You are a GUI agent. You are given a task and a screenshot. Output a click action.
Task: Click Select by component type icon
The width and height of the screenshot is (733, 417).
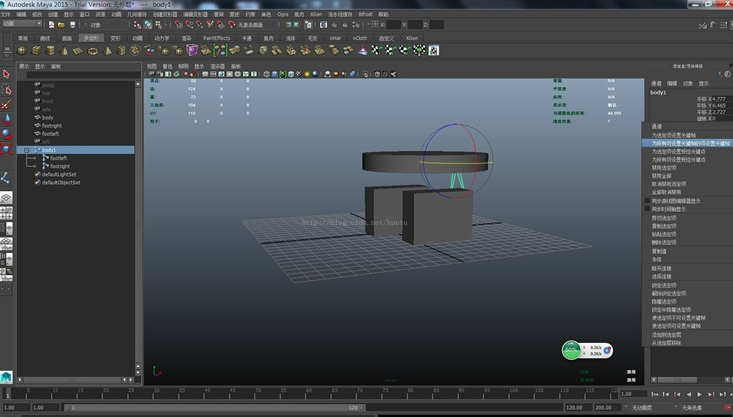[158, 24]
